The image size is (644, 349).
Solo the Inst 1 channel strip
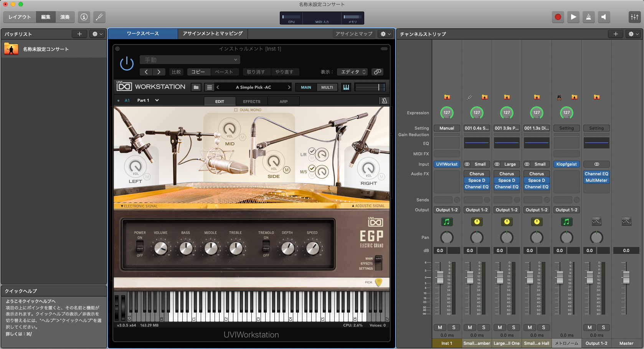coord(454,328)
